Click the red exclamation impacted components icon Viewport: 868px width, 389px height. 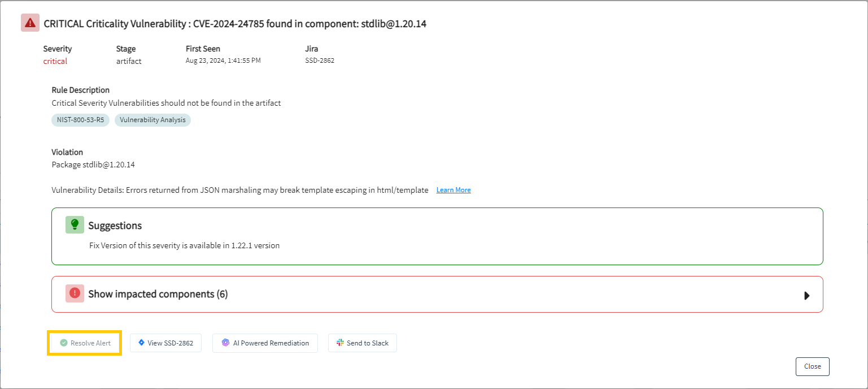(x=75, y=293)
